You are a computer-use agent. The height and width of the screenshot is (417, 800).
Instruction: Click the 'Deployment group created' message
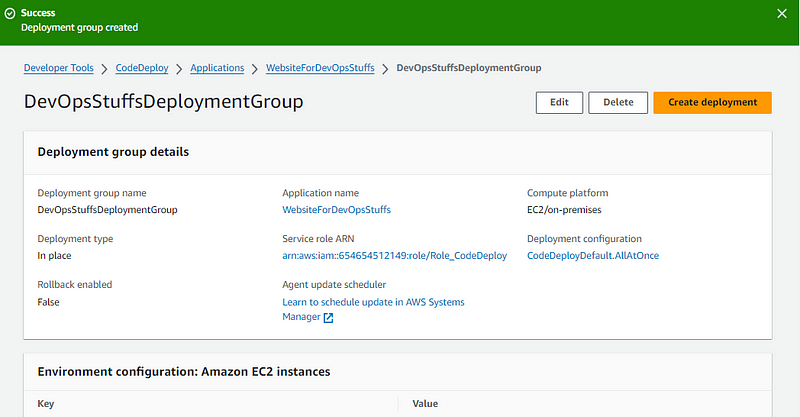(80, 28)
